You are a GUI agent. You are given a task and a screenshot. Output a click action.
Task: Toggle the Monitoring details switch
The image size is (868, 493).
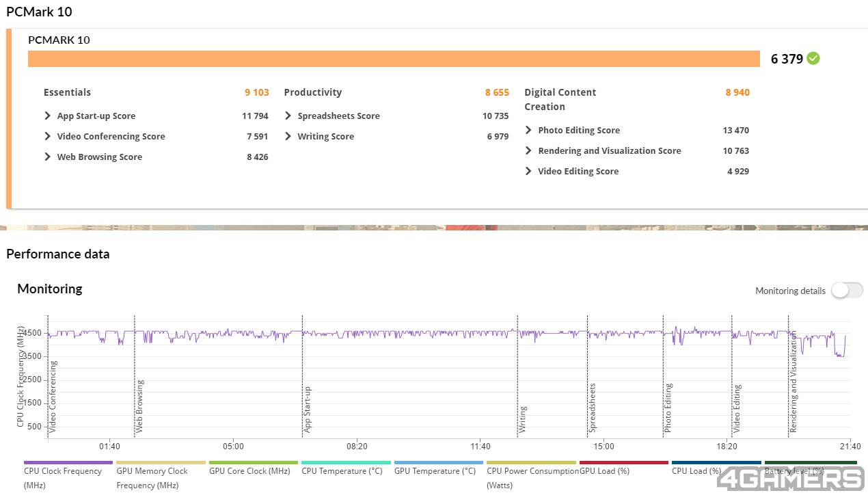pos(847,291)
